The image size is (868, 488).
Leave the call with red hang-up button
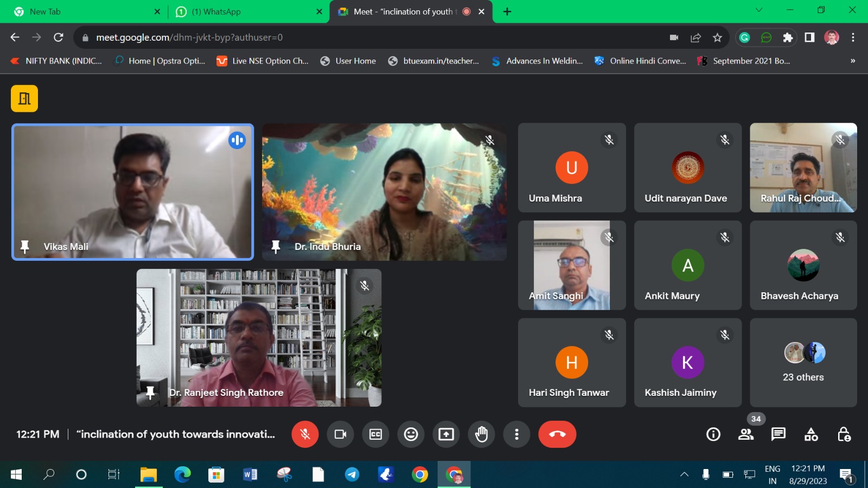pos(557,434)
